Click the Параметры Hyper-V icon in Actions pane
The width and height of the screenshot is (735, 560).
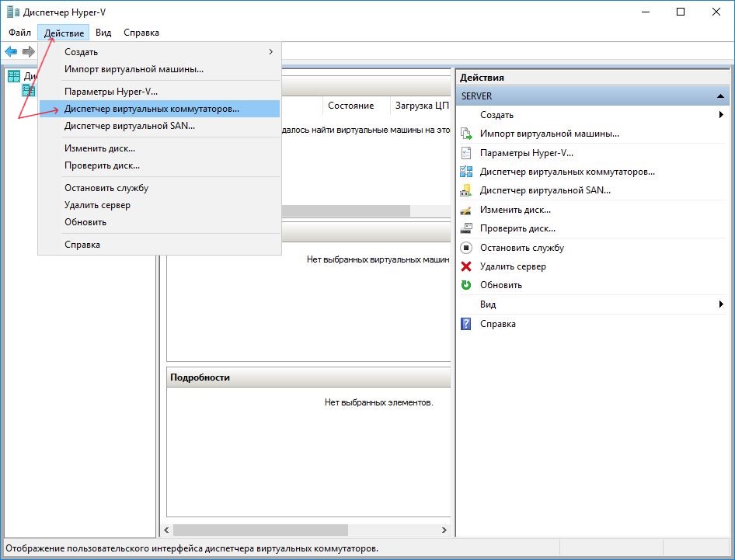(466, 153)
